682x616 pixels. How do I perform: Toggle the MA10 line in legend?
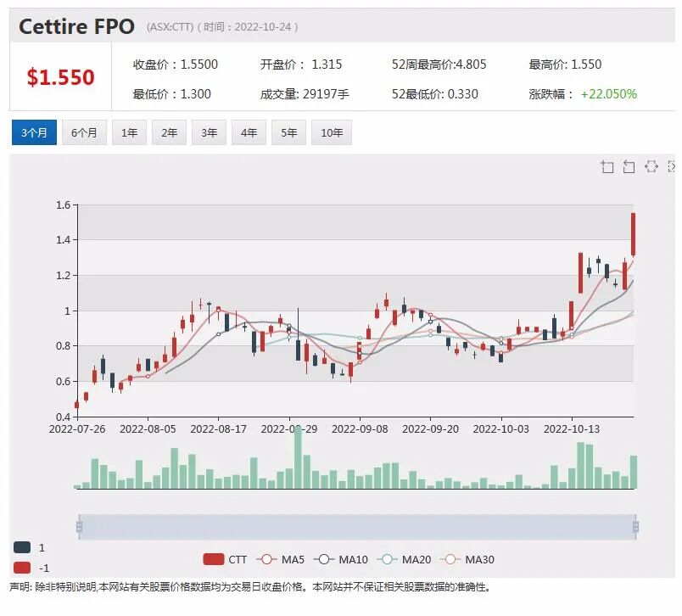click(341, 559)
